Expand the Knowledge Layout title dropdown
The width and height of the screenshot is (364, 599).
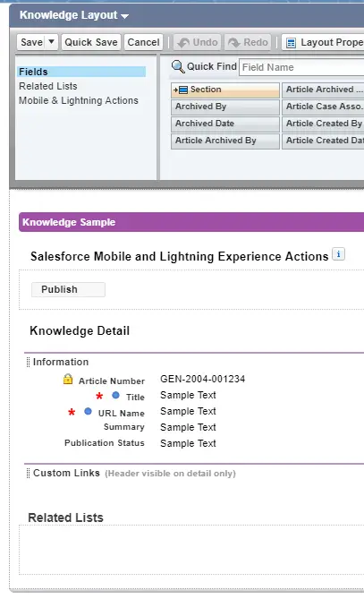(x=125, y=16)
